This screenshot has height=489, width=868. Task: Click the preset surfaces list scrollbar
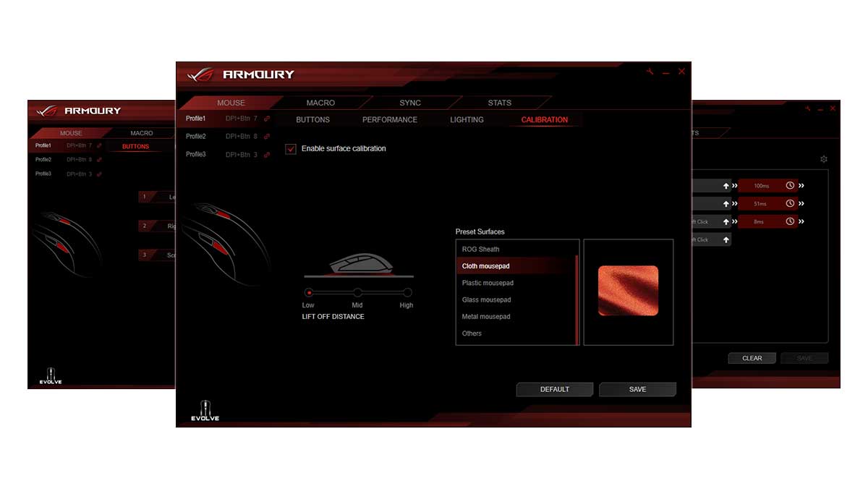(576, 299)
